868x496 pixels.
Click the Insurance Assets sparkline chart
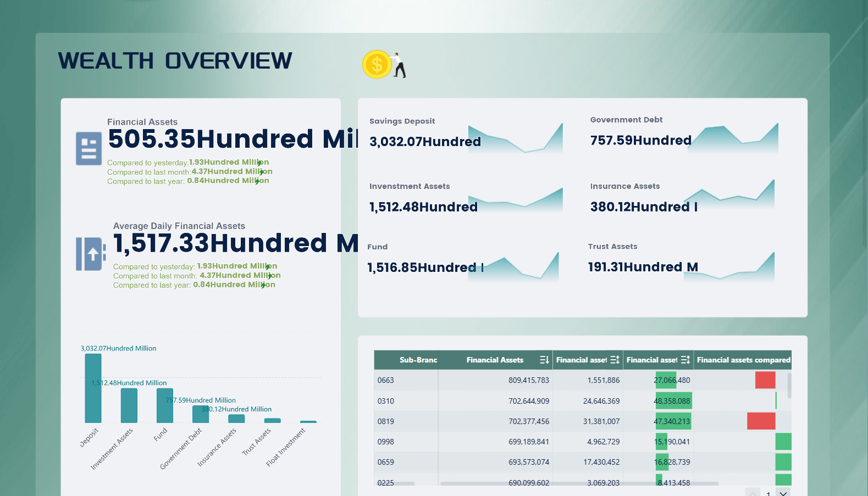pos(729,196)
